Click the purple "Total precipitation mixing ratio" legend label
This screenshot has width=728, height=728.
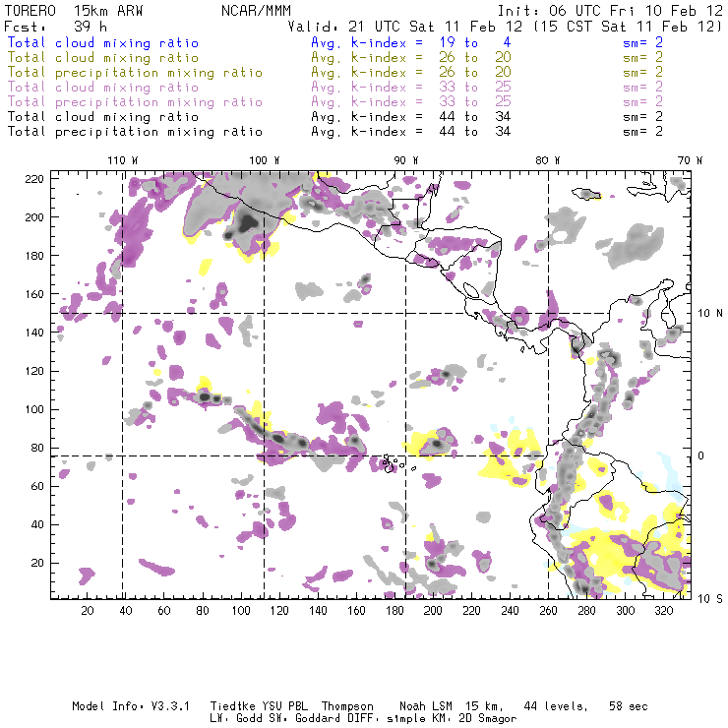point(135,102)
